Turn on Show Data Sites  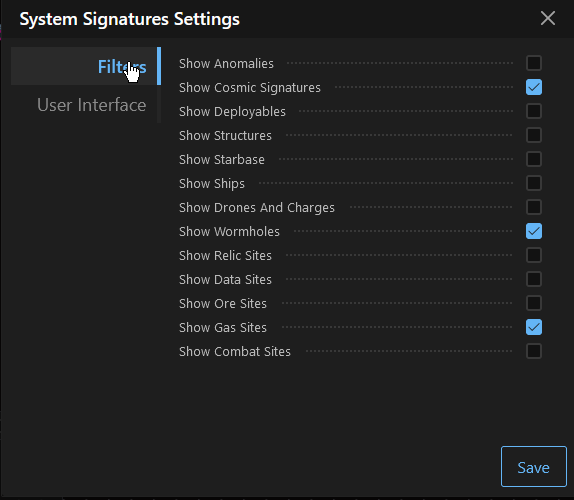pos(534,279)
